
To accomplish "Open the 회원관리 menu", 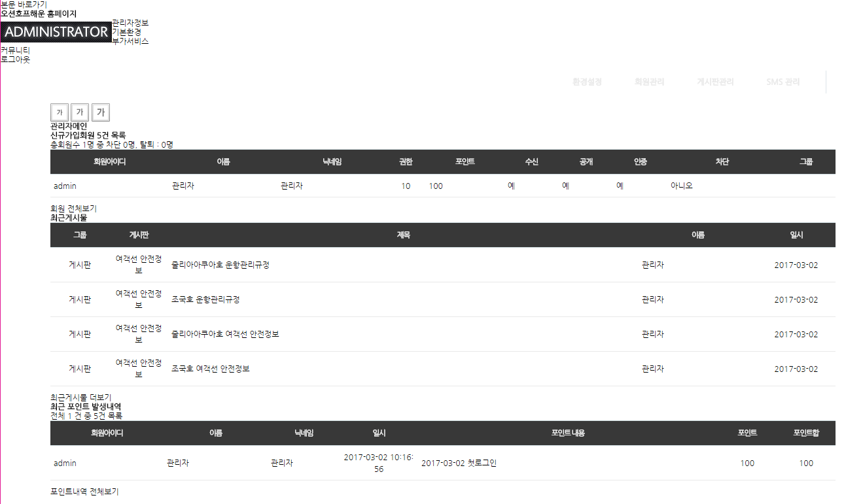I will point(649,82).
